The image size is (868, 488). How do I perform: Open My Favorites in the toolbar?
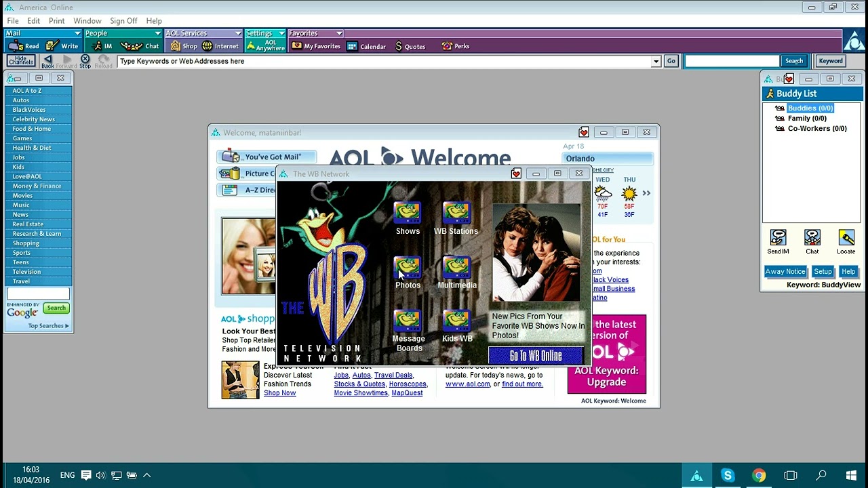(x=316, y=46)
